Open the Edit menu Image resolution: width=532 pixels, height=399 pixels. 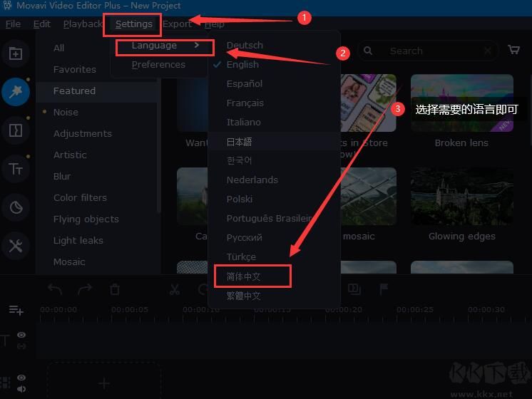pyautogui.click(x=42, y=24)
